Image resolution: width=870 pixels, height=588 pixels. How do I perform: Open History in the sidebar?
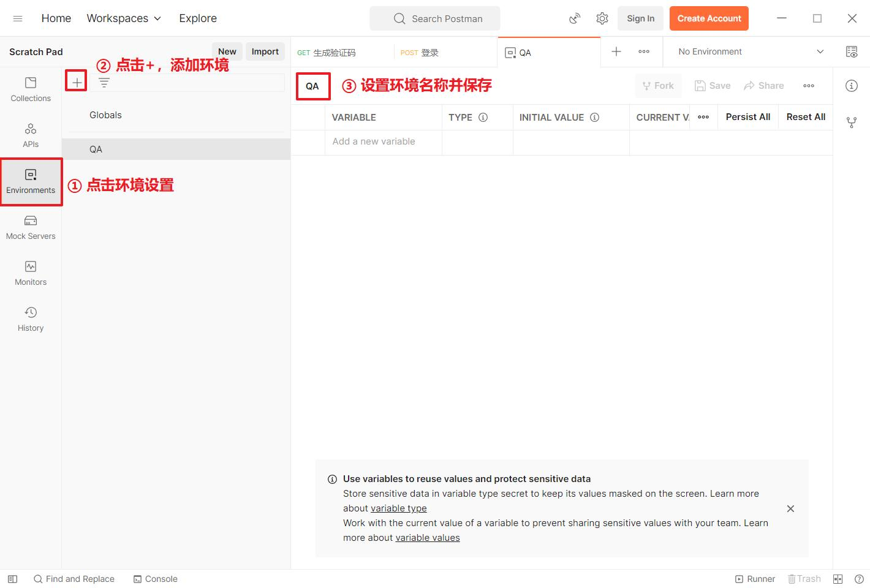click(x=31, y=319)
